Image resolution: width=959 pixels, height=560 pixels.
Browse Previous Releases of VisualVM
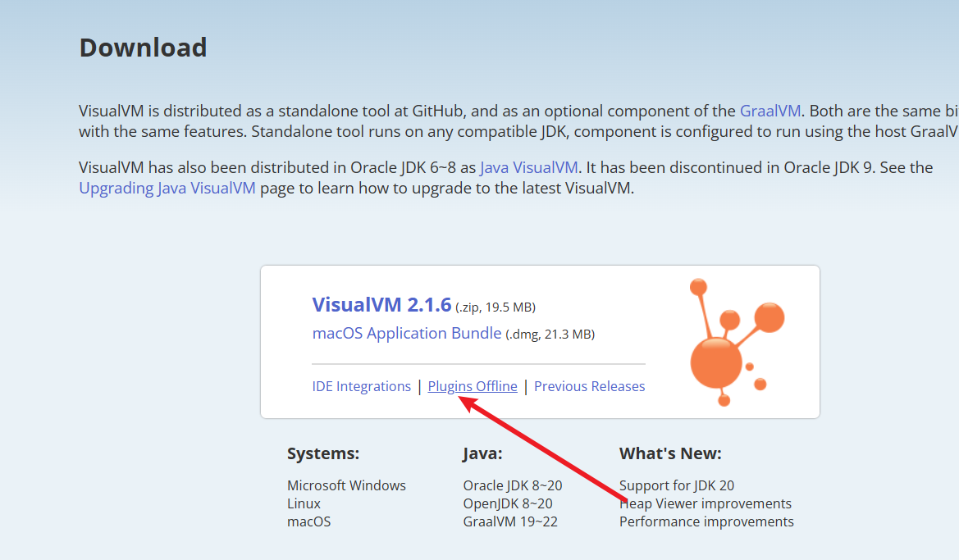(x=589, y=385)
